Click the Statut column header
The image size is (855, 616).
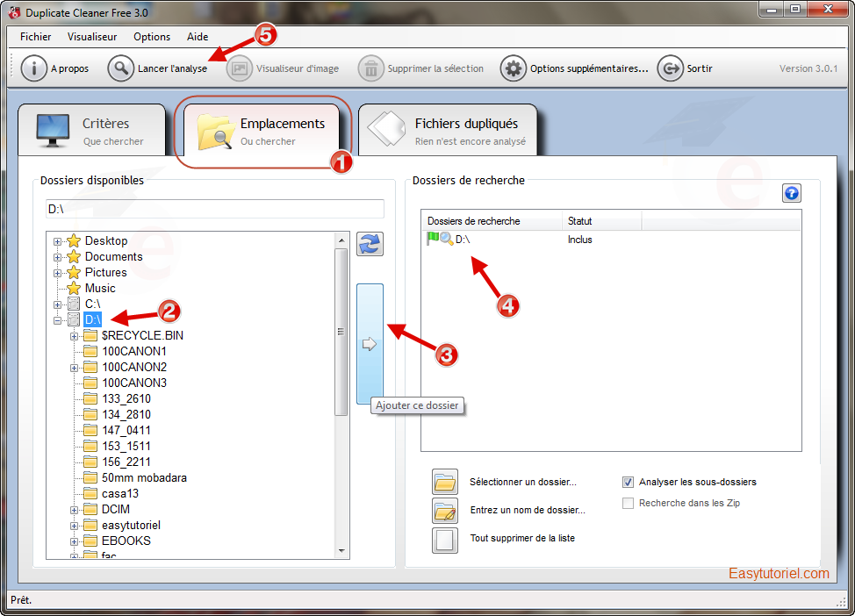tap(601, 221)
